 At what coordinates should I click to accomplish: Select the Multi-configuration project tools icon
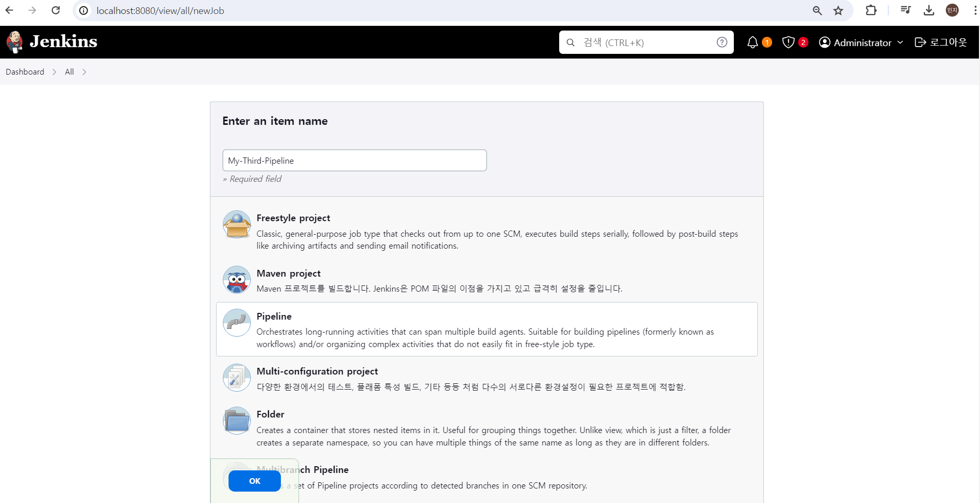pyautogui.click(x=237, y=378)
